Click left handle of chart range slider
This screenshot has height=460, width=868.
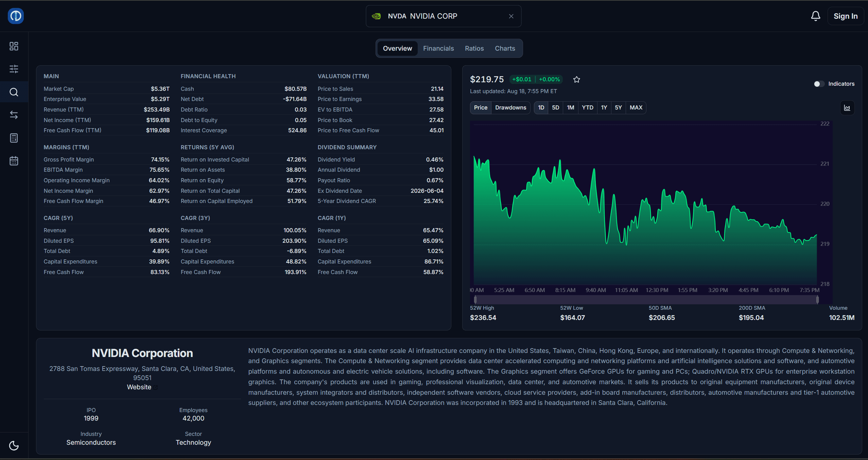(x=475, y=300)
